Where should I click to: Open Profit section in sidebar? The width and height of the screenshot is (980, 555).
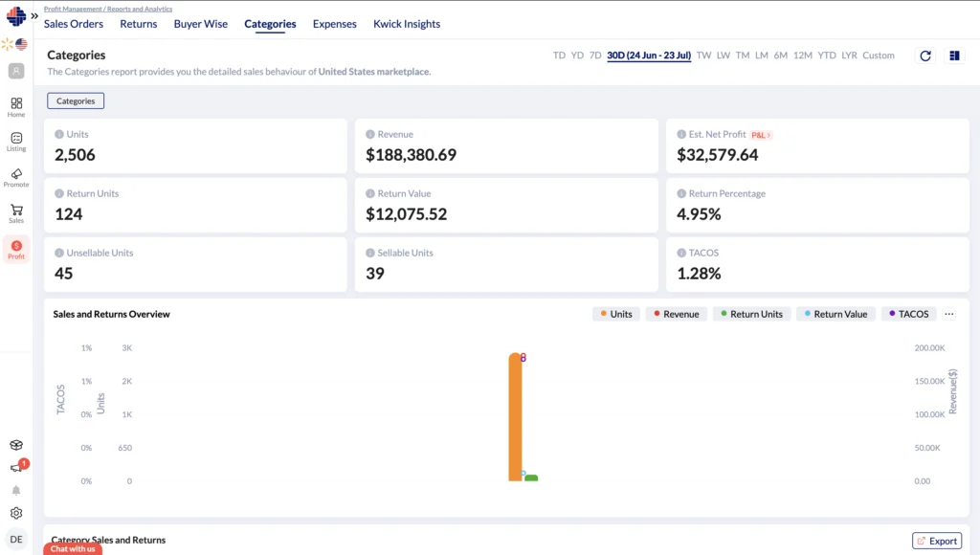coord(16,250)
